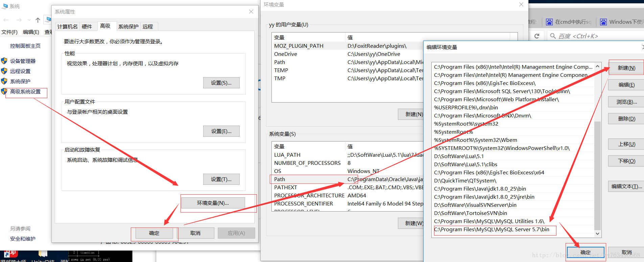This screenshot has width=644, height=262.
Task: Switch to the 硬件 tab
Action: 87,26
